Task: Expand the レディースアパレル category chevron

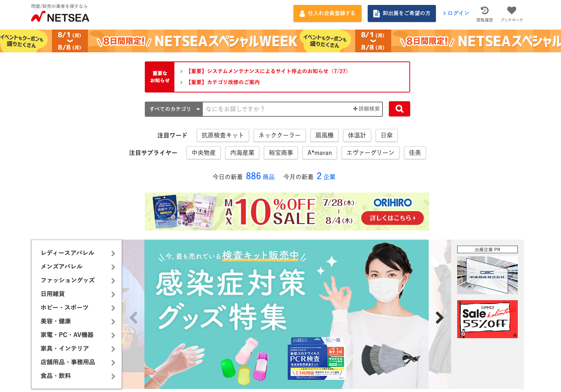Action: click(x=113, y=253)
